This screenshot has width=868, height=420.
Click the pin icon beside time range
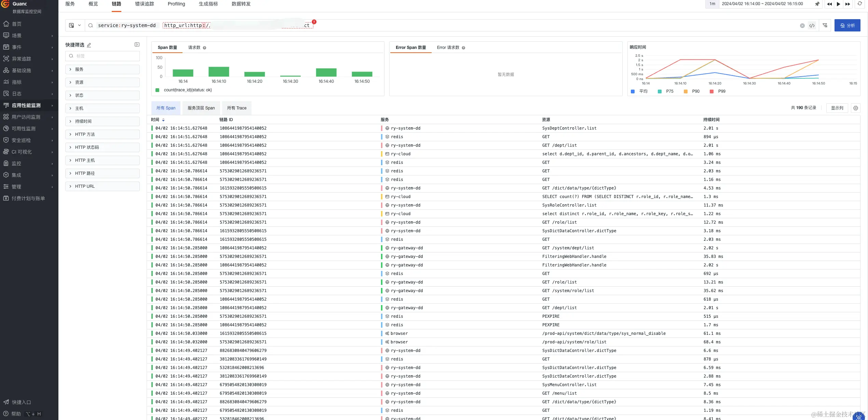[x=817, y=4]
